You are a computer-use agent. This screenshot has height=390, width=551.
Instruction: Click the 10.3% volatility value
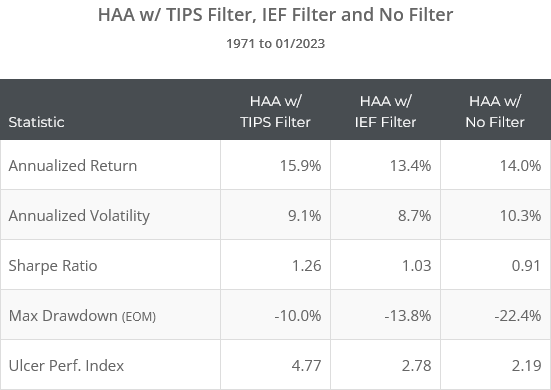click(x=520, y=216)
